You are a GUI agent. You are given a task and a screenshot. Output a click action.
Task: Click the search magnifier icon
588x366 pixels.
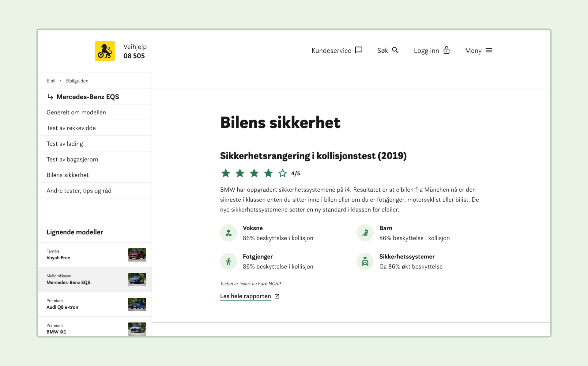[x=395, y=50]
